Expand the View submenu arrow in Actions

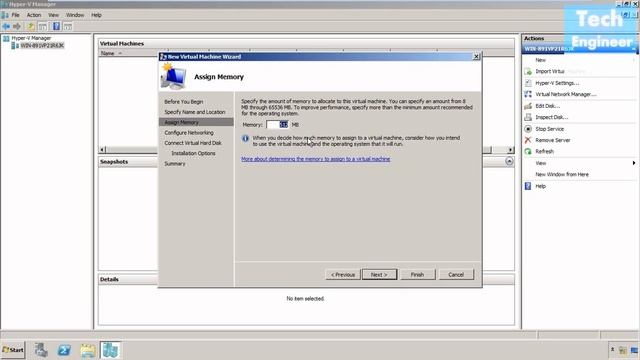[x=633, y=163]
